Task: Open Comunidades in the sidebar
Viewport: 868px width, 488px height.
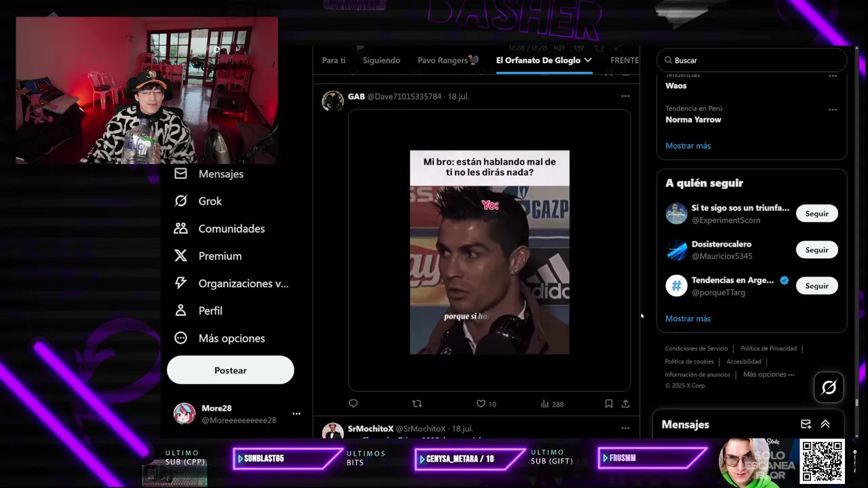Action: (220, 229)
